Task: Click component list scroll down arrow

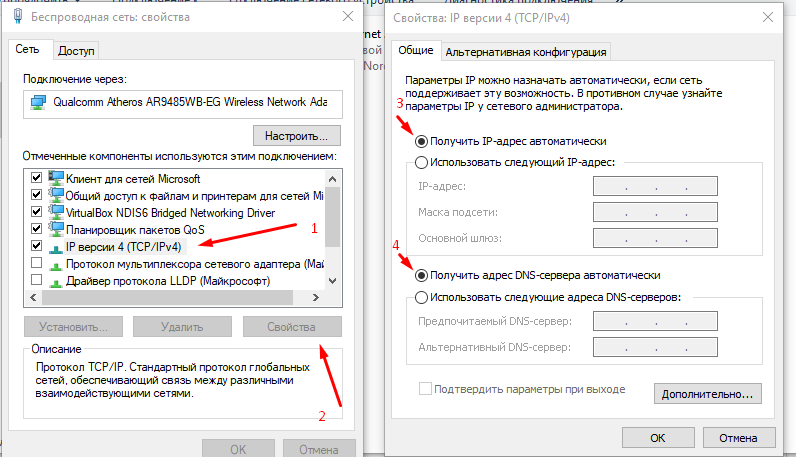Action: pyautogui.click(x=333, y=280)
